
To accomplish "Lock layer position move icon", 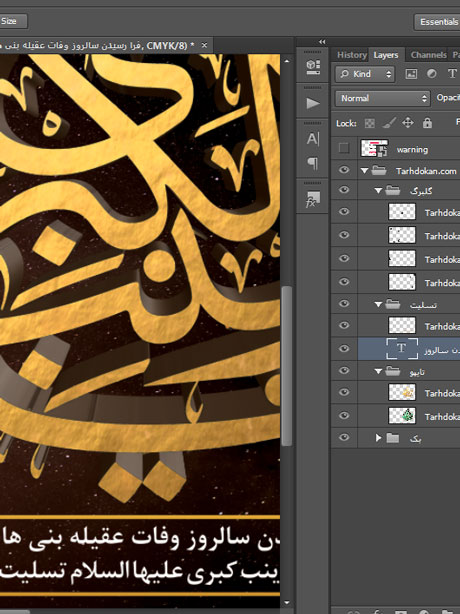I will [x=408, y=123].
